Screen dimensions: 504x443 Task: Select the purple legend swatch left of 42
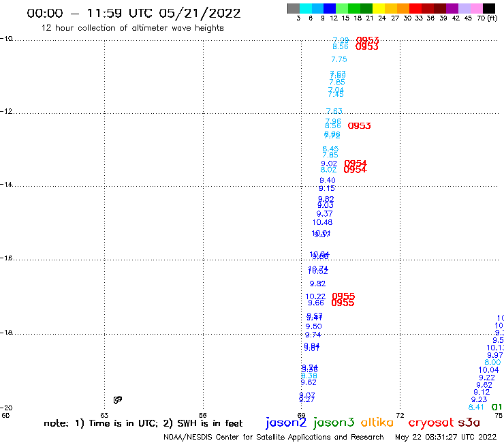pos(452,8)
